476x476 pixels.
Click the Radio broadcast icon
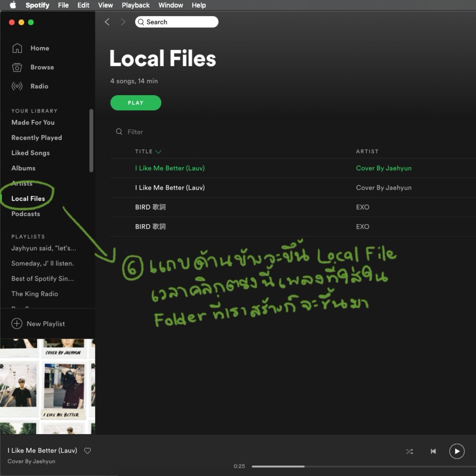17,86
